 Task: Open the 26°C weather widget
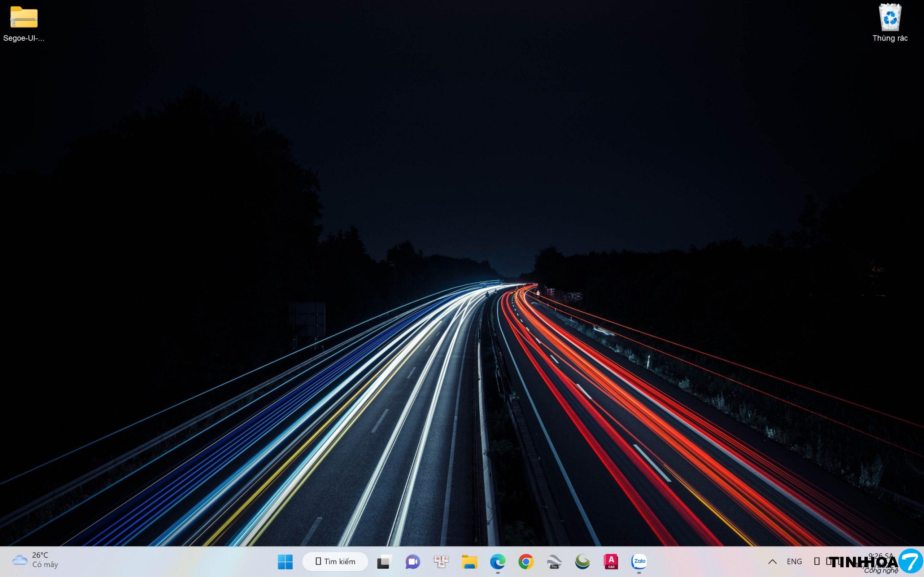(x=40, y=555)
